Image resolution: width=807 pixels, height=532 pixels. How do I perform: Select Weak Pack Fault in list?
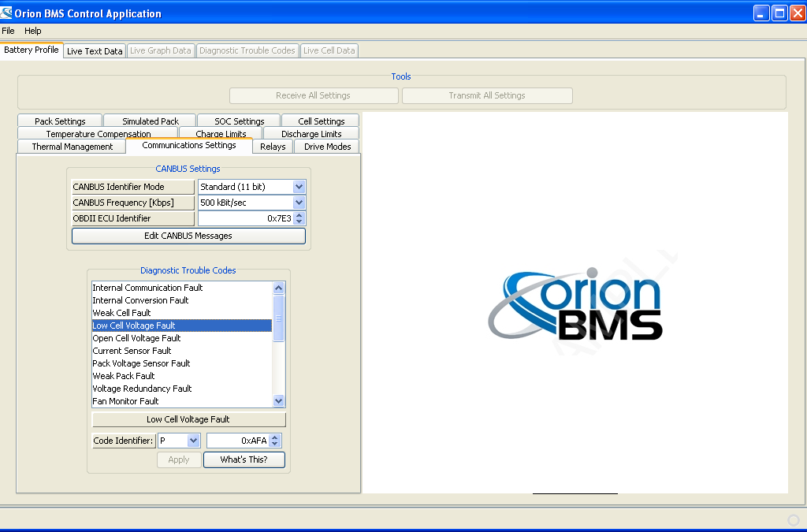(182, 376)
